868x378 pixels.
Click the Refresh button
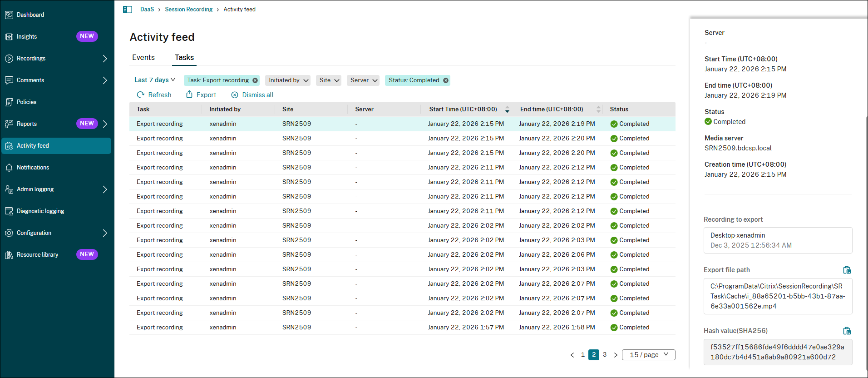coord(154,95)
